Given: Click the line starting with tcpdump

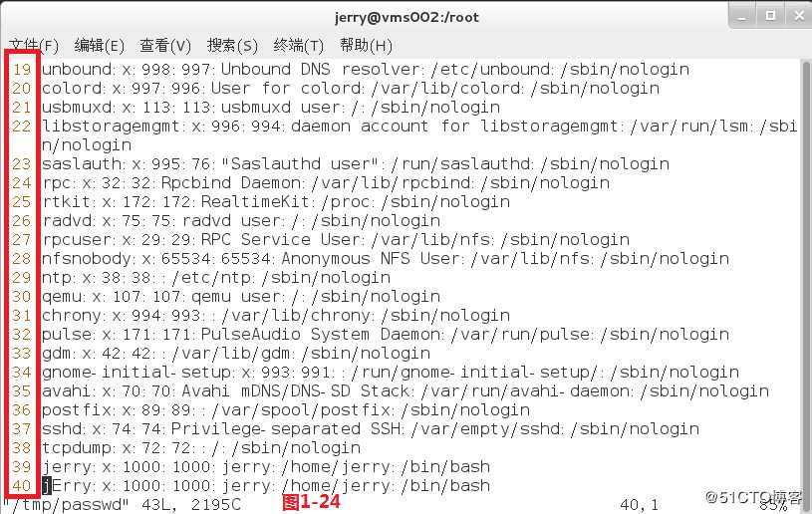Looking at the screenshot, I should [201, 447].
